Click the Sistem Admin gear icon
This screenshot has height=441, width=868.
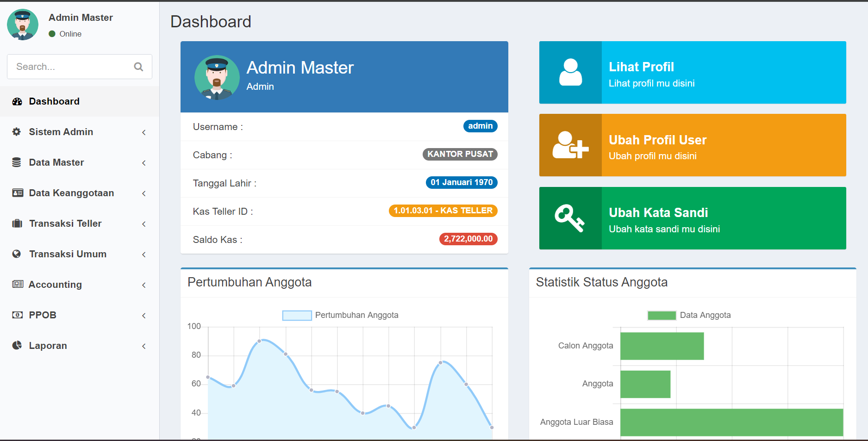tap(17, 132)
